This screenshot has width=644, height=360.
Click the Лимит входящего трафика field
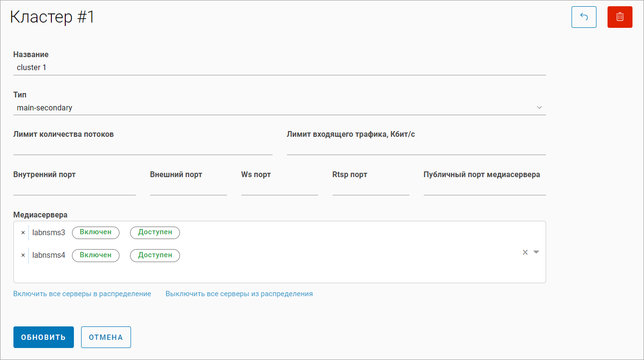click(x=416, y=148)
